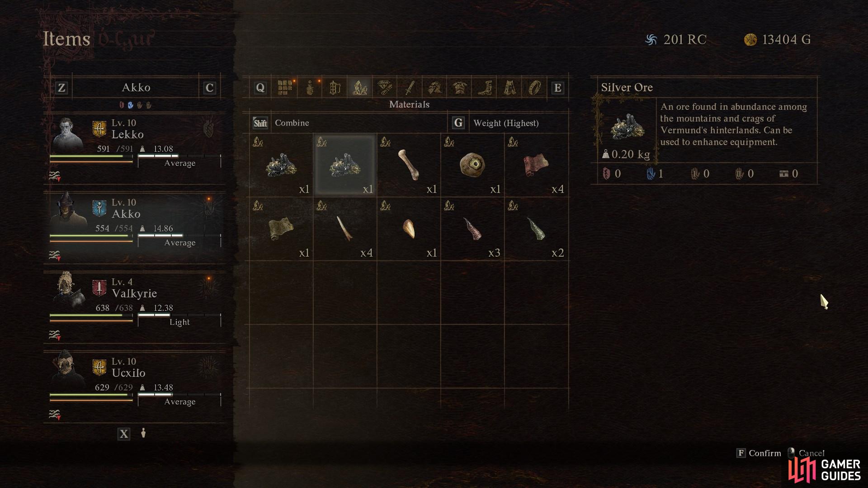Click the Materials crystal category tab
The width and height of the screenshot is (868, 488).
click(x=360, y=88)
